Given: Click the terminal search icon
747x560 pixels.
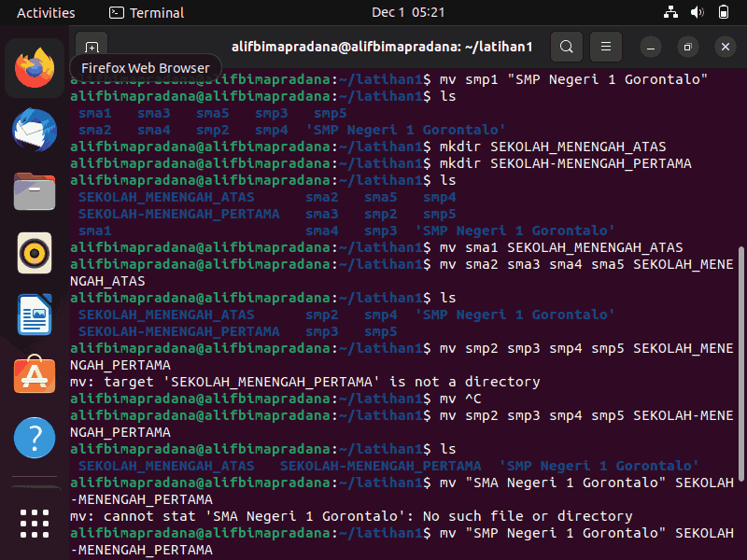Looking at the screenshot, I should coord(567,47).
